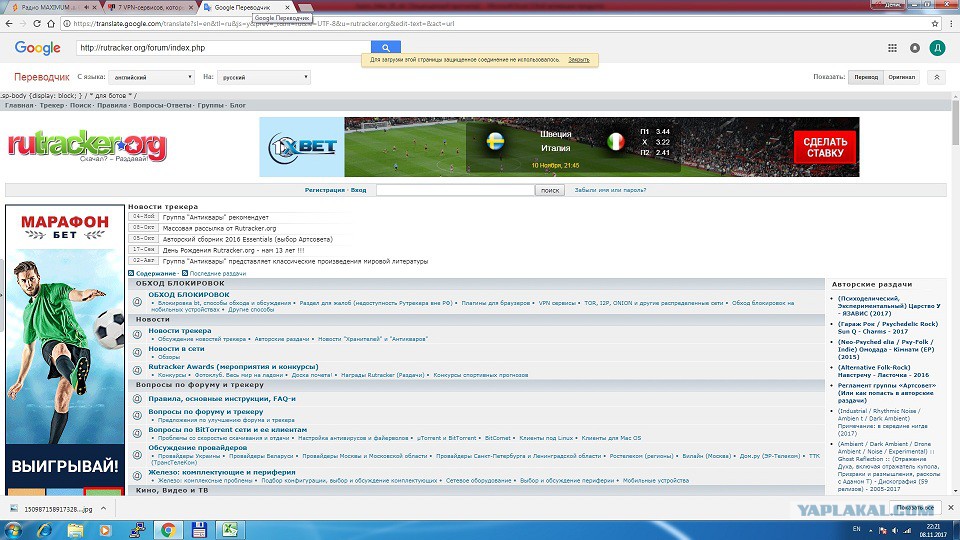
Task: Mute the Радио MAXIMUM tab audio icon
Action: [86, 7]
